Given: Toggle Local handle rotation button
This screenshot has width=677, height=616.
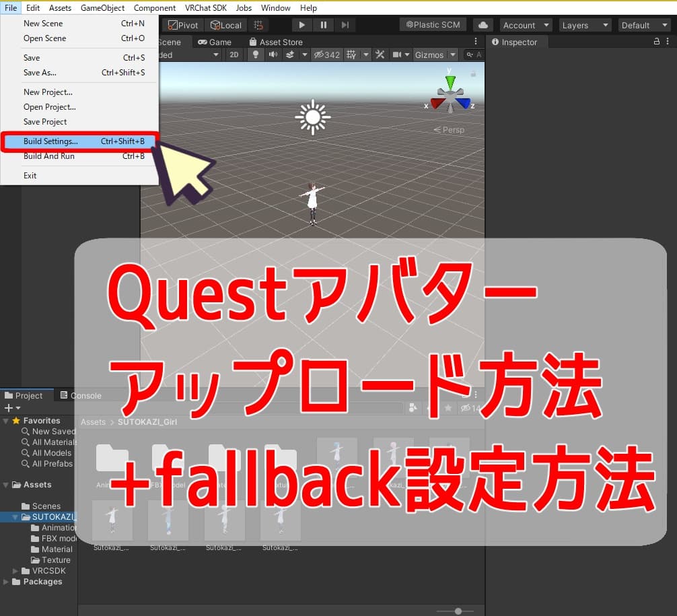Looking at the screenshot, I should 226,25.
